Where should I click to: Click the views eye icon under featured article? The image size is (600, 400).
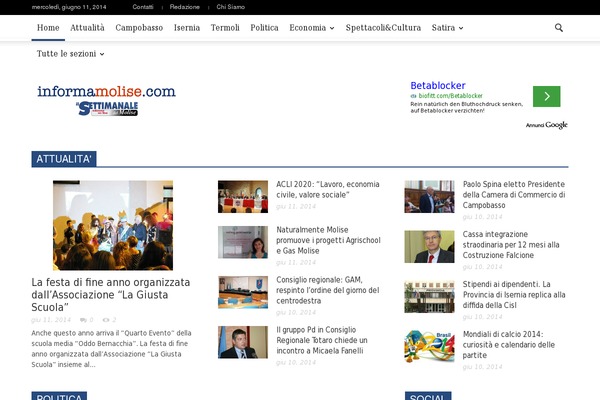click(x=106, y=320)
